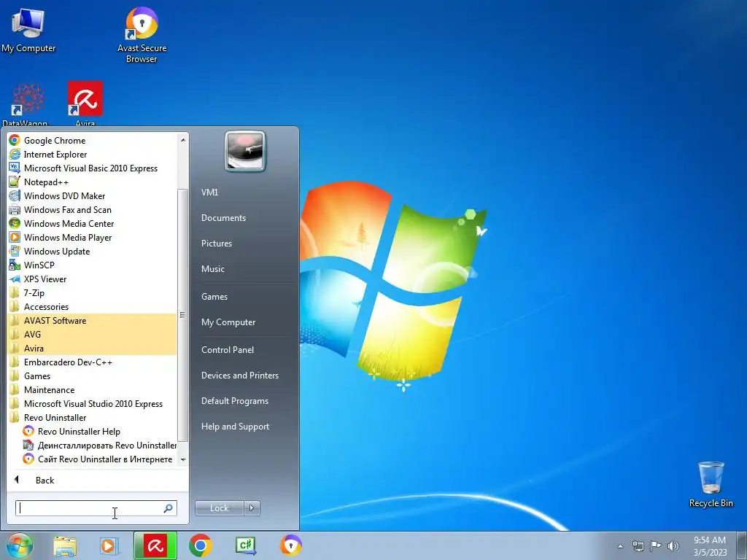Image resolution: width=747 pixels, height=560 pixels.
Task: Open Media Player taskbar icon
Action: (109, 545)
